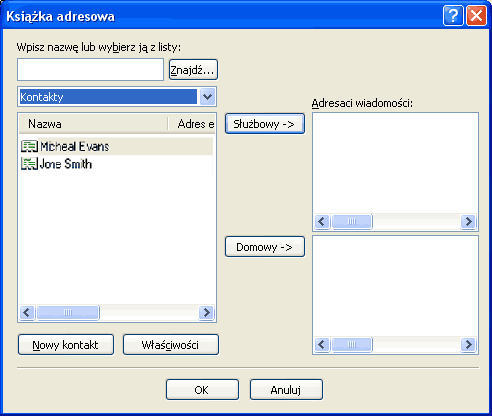492x416 pixels.
Task: Add contact with the Domowy -> button
Action: coord(265,247)
